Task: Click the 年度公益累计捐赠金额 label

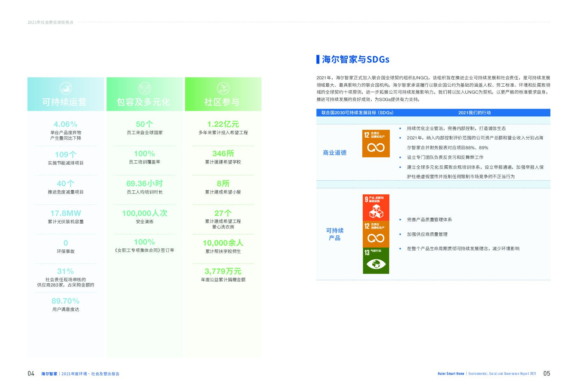Action: pos(223,280)
